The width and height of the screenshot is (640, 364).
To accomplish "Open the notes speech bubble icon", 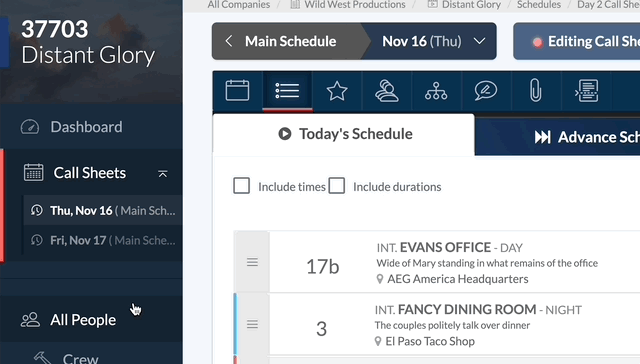I will [x=486, y=90].
